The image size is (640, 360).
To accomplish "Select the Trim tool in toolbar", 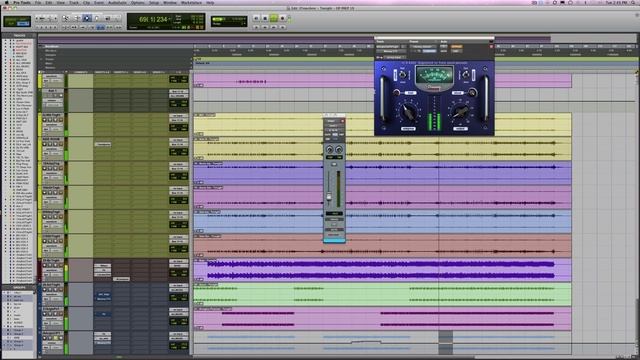I will pos(76,18).
